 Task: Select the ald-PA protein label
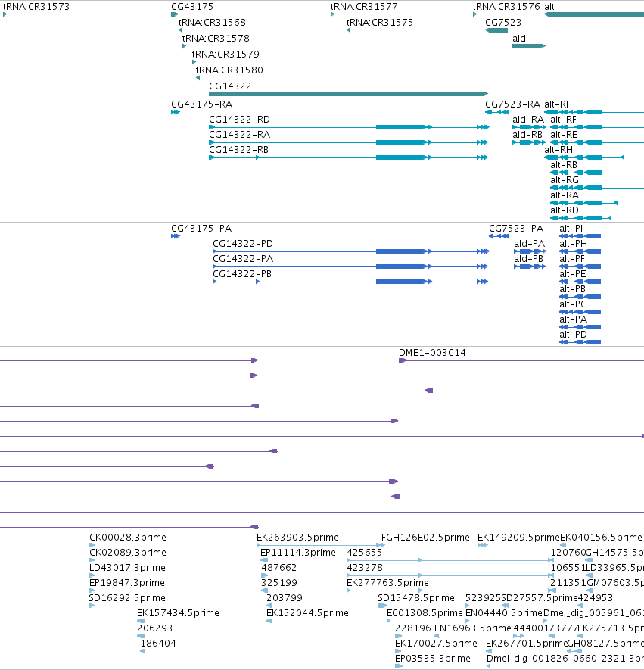(x=530, y=244)
